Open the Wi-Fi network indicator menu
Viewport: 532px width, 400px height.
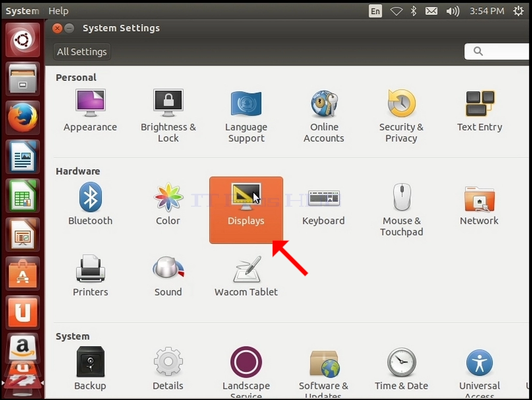[396, 11]
